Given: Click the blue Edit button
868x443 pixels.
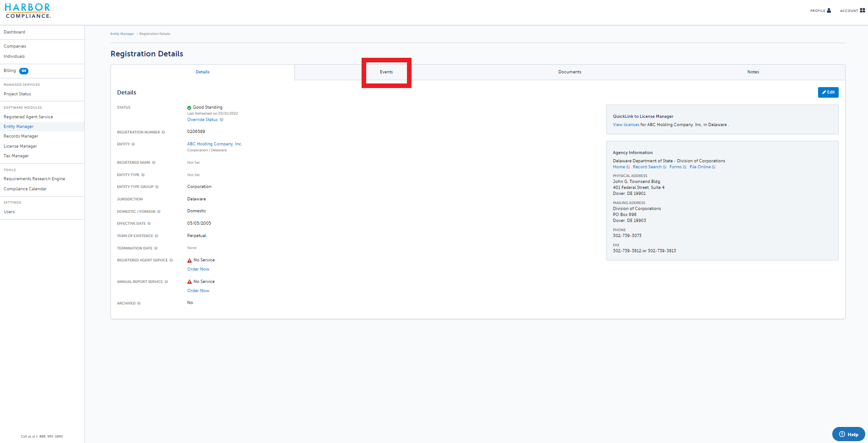Looking at the screenshot, I should 828,92.
